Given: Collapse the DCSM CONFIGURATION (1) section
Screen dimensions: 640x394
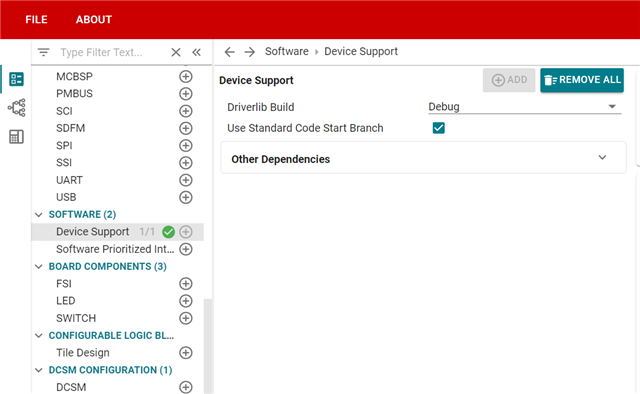Looking at the screenshot, I should (39, 370).
